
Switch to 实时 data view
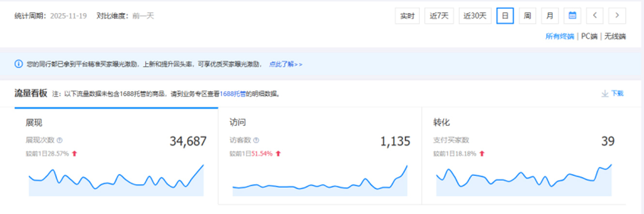point(407,15)
